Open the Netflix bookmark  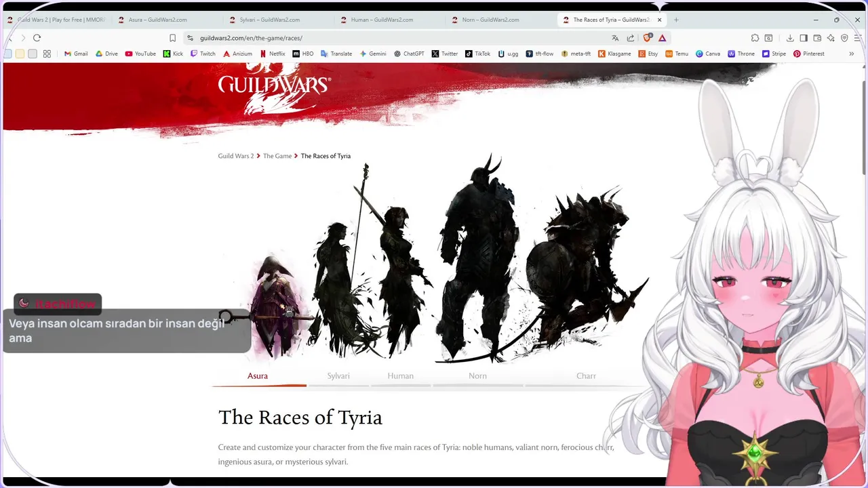(273, 54)
